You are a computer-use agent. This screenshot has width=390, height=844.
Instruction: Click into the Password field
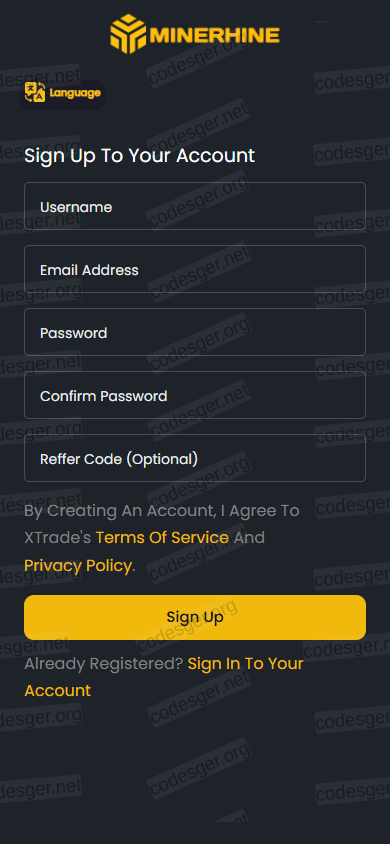pos(195,332)
